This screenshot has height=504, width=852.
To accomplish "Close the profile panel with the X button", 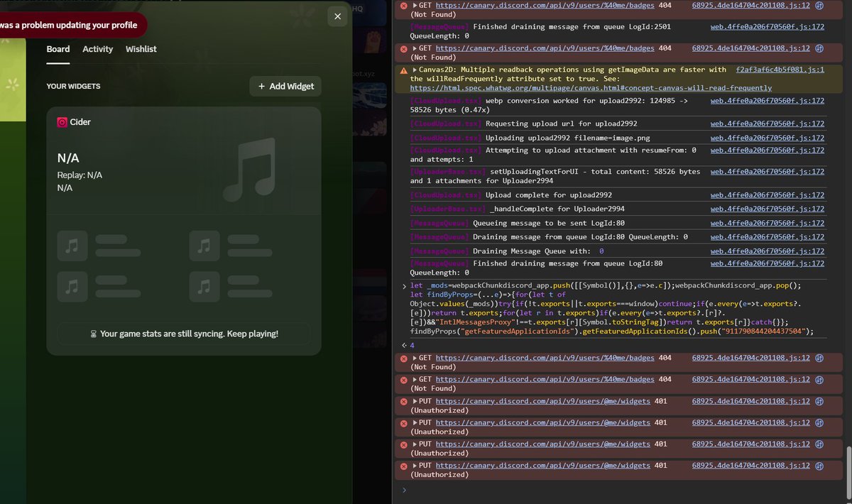I will click(338, 17).
